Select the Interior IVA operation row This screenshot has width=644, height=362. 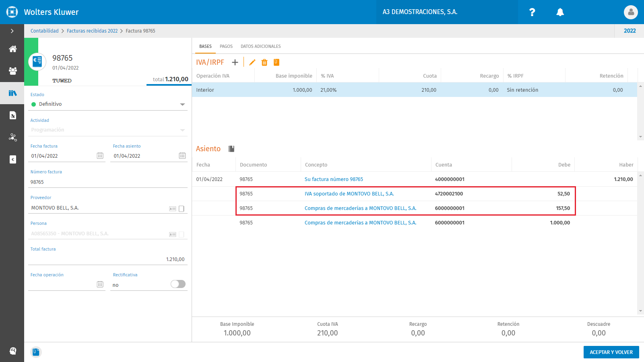pos(415,90)
